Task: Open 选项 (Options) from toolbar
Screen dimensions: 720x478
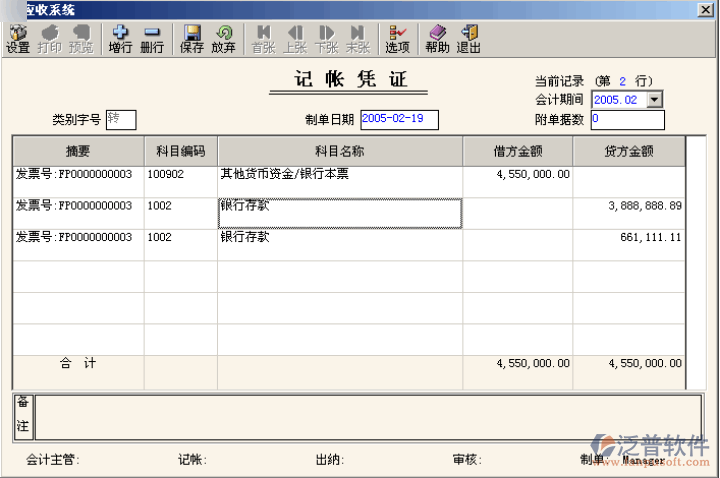Action: pos(397,39)
